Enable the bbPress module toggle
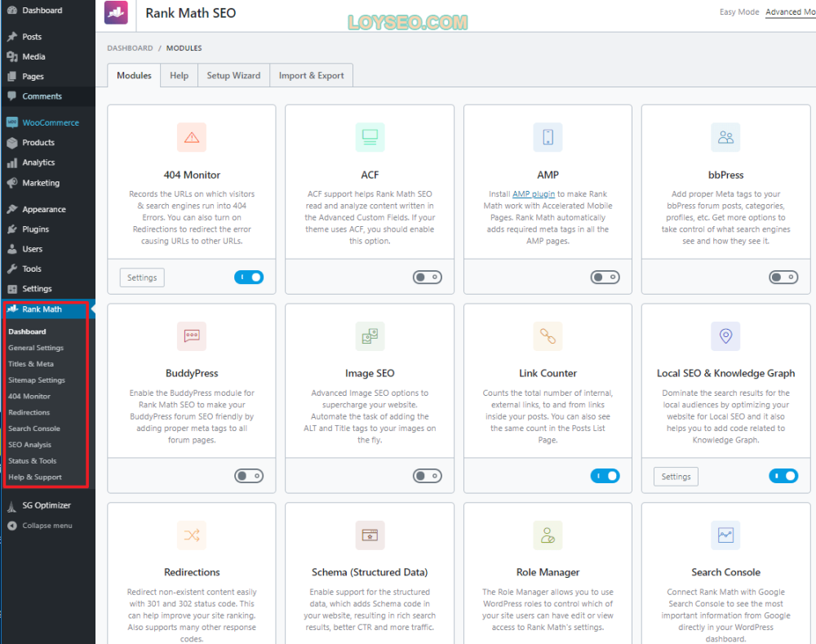This screenshot has width=816, height=644. [783, 277]
